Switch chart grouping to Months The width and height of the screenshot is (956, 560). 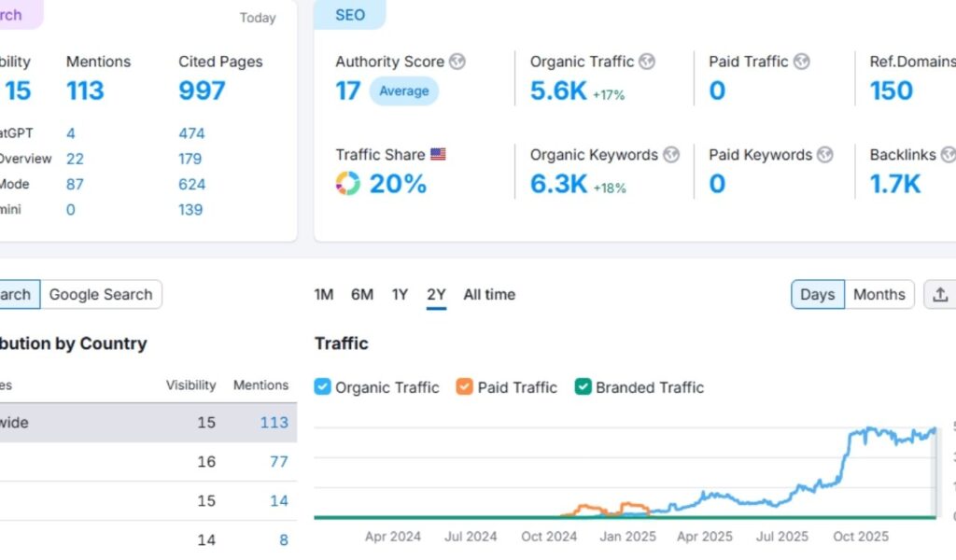pyautogui.click(x=879, y=295)
